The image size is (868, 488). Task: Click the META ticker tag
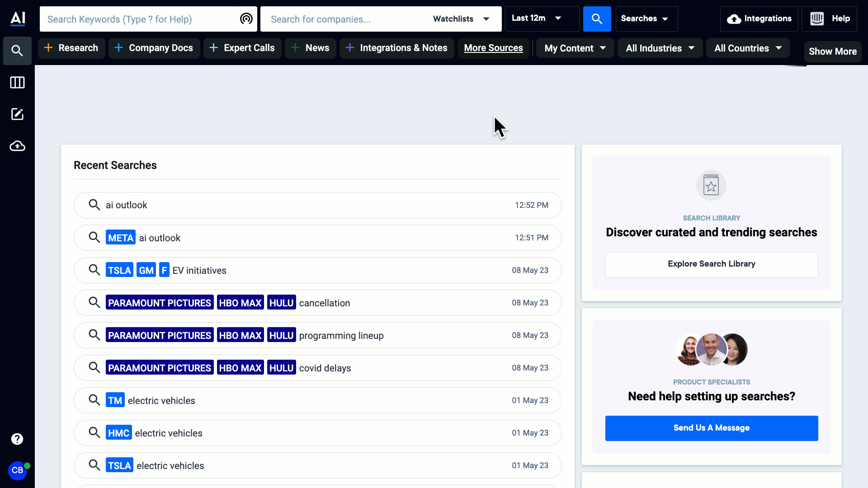coord(121,238)
